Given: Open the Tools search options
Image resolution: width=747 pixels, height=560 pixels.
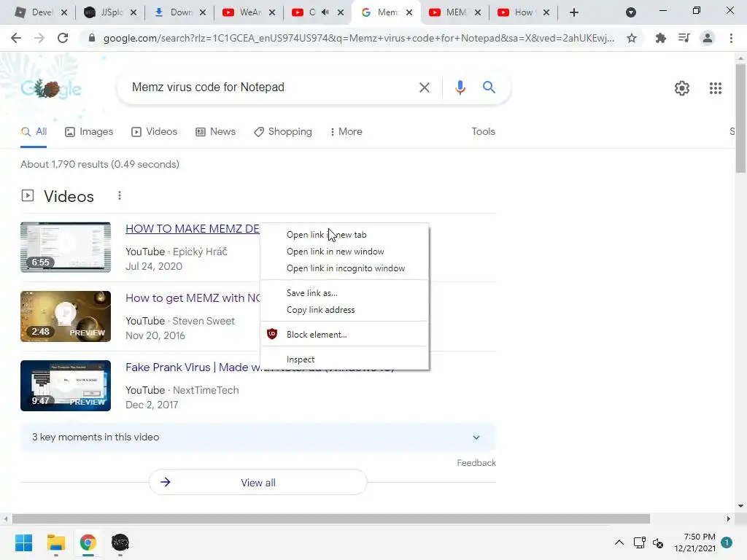Looking at the screenshot, I should point(483,131).
